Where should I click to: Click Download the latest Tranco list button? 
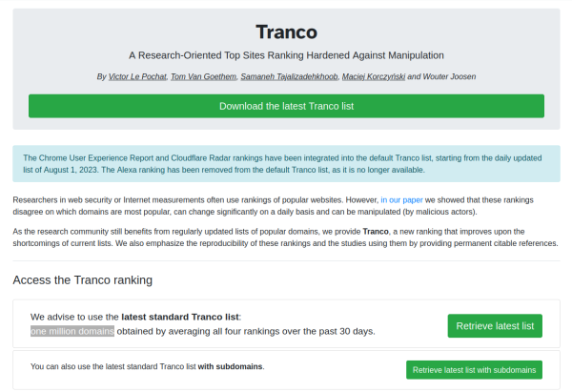pyautogui.click(x=286, y=106)
